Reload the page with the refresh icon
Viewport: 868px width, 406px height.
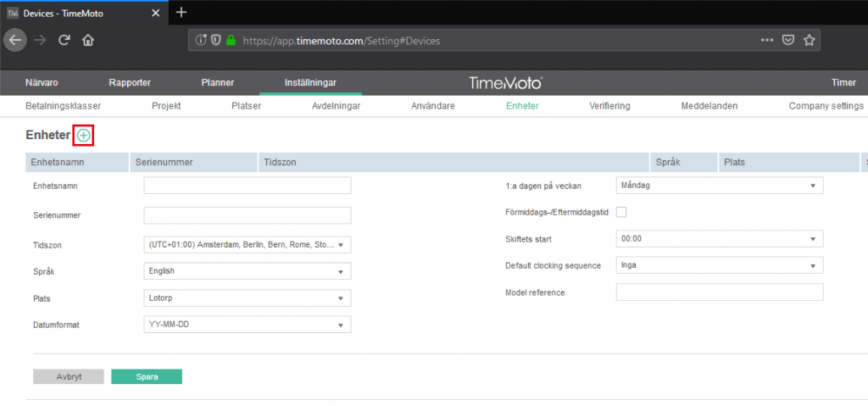click(x=64, y=40)
